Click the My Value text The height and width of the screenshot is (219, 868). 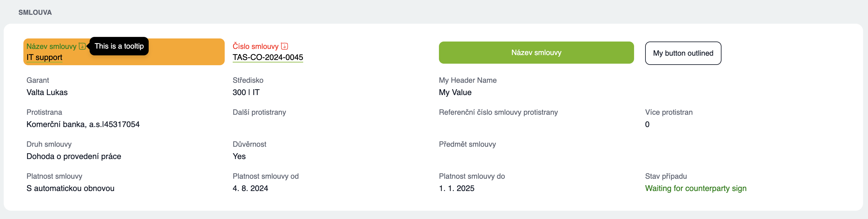(455, 92)
